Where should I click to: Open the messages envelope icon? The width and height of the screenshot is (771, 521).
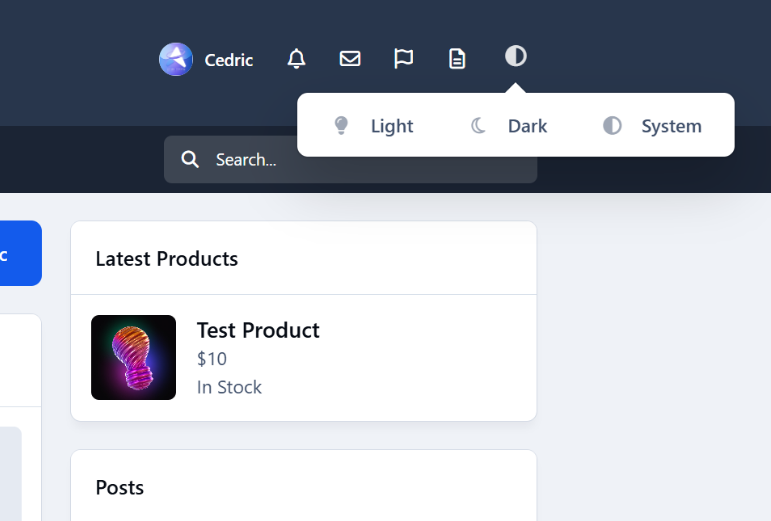[x=350, y=59]
